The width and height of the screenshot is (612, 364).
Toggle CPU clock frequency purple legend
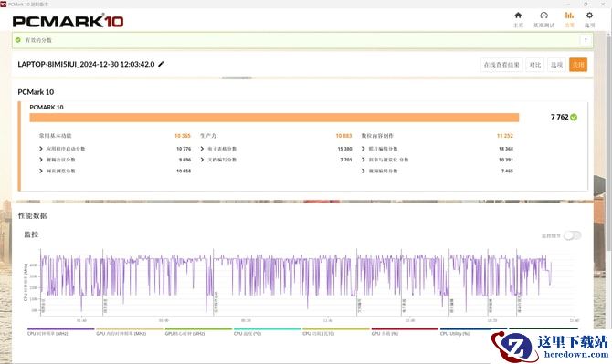[60, 332]
